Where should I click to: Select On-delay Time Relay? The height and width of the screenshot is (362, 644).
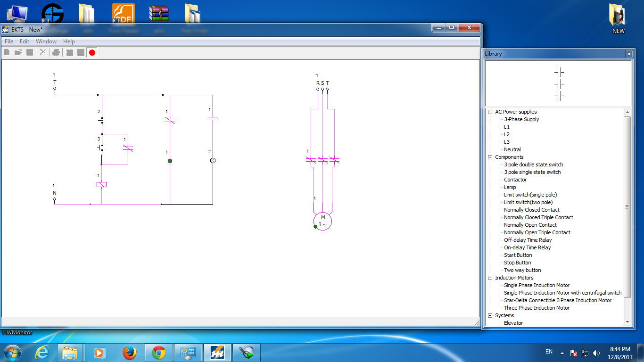527,247
